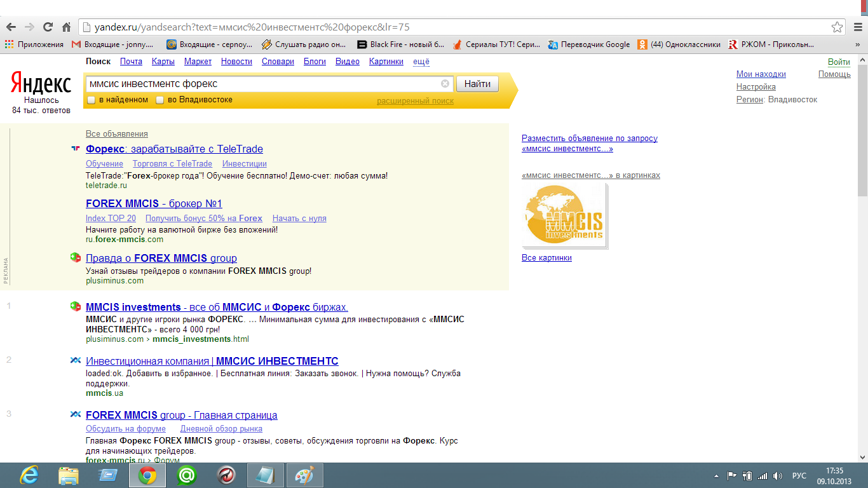Clear the search query with the X
Screen dimensions: 868x488
[x=445, y=84]
